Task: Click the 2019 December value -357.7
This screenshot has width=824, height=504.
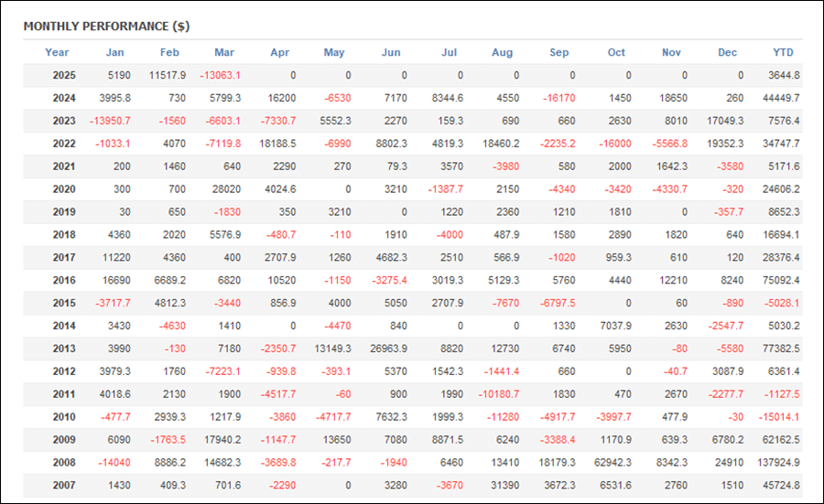Action: click(x=729, y=212)
